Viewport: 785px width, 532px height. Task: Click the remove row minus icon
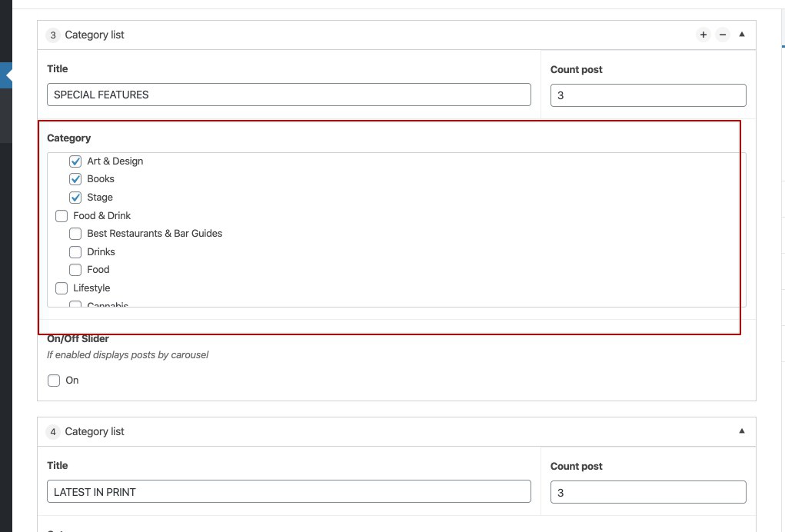723,35
